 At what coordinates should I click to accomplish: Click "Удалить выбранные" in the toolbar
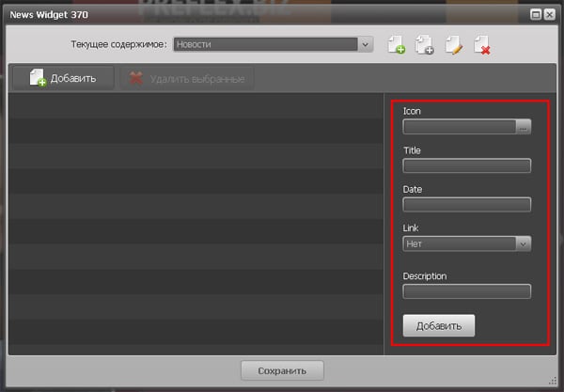[186, 78]
